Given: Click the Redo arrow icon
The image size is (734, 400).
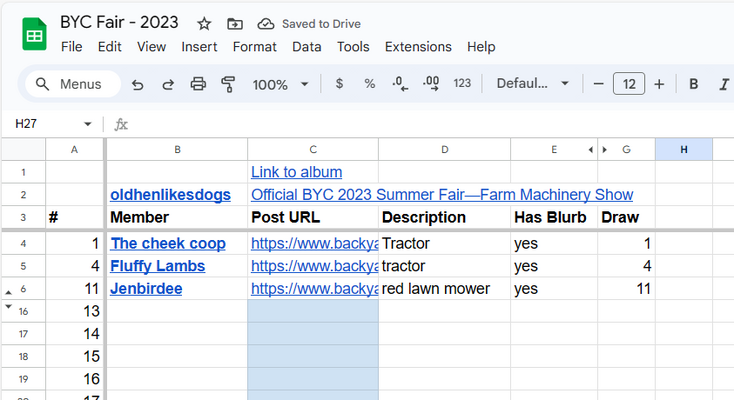Looking at the screenshot, I should [168, 84].
